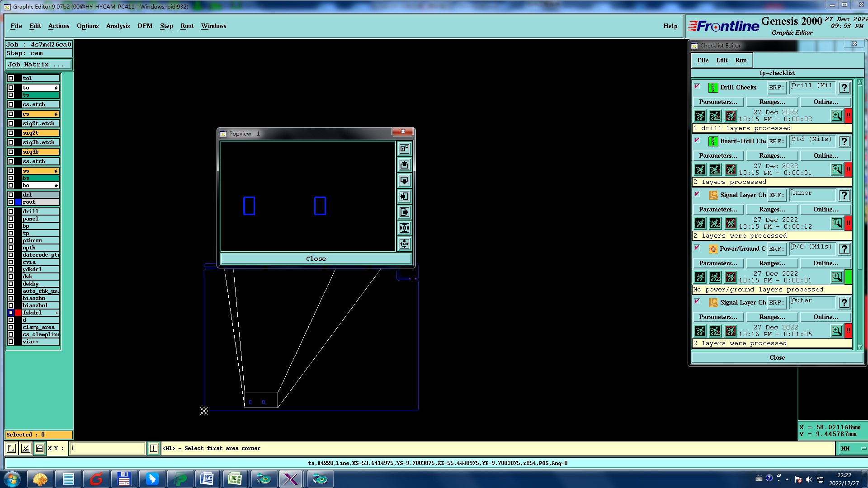Open help question mark for Board-Drill Checks
The image size is (868, 488).
click(x=844, y=141)
